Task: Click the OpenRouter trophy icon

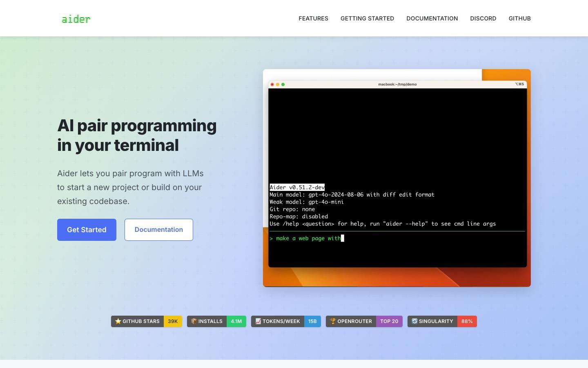Action: [x=333, y=321]
